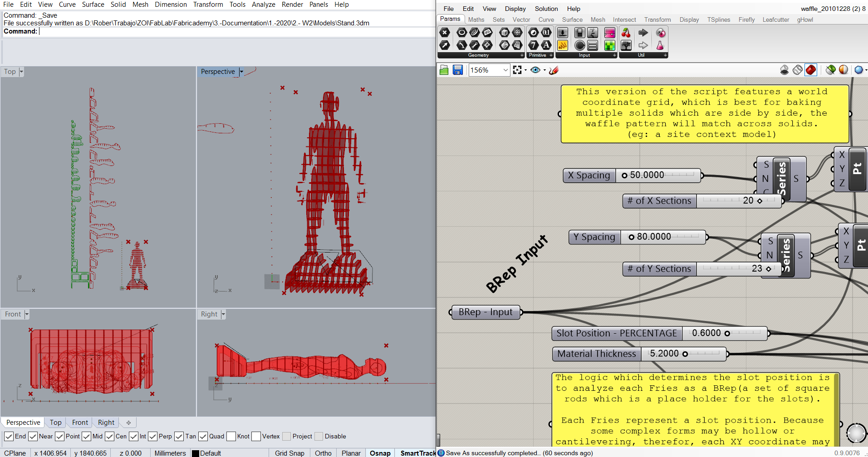Select the Circle parameter icon

[x=461, y=33]
